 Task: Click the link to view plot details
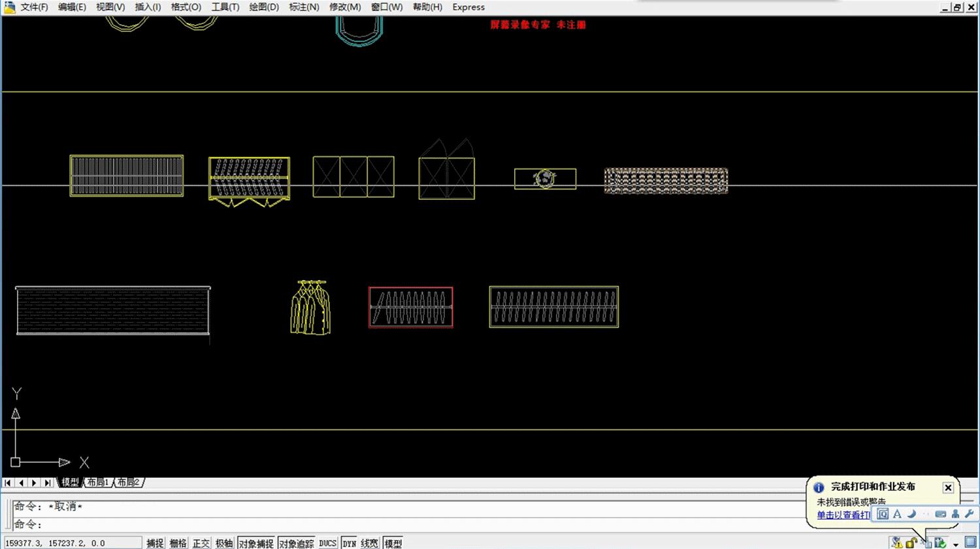pyautogui.click(x=843, y=515)
